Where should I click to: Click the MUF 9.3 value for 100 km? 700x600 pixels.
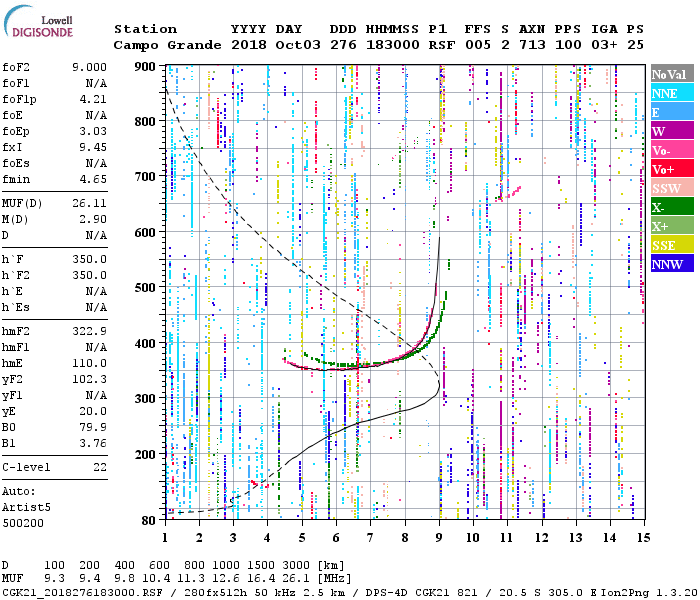[x=54, y=579]
